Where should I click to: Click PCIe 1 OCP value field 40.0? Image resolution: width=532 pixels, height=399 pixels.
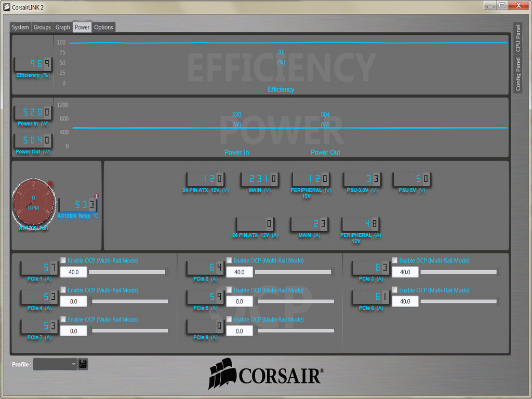(x=74, y=272)
